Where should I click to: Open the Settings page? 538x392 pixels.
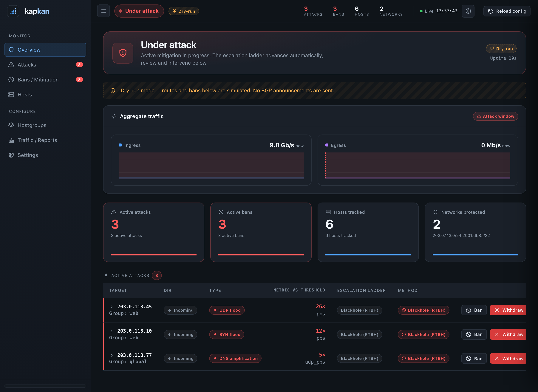pyautogui.click(x=45, y=155)
